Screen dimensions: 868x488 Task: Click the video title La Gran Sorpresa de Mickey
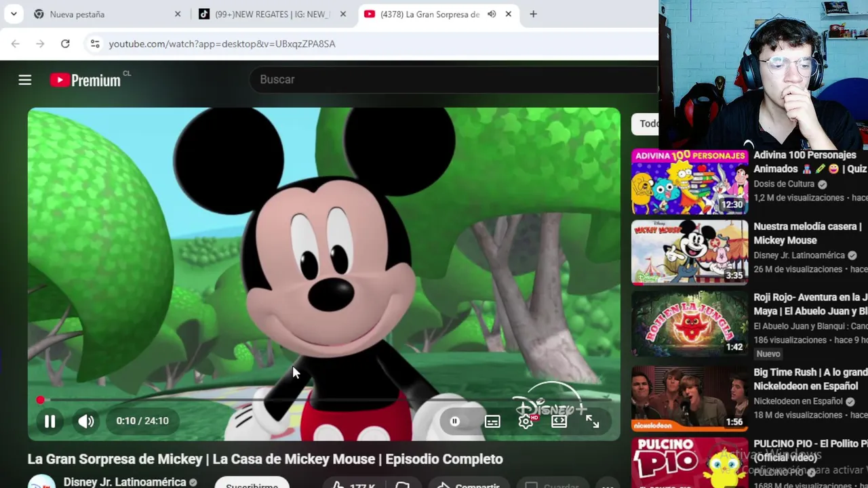265,459
